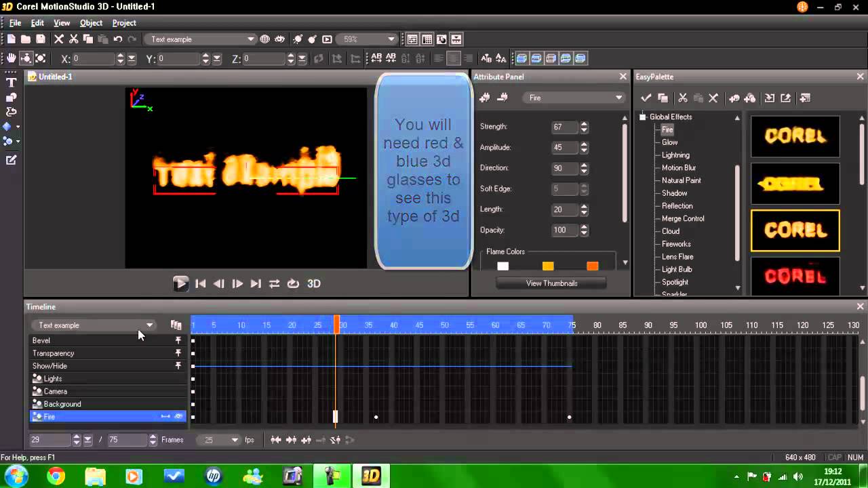This screenshot has width=868, height=488.
Task: Click the eye display icon in toolbar
Action: [x=279, y=39]
